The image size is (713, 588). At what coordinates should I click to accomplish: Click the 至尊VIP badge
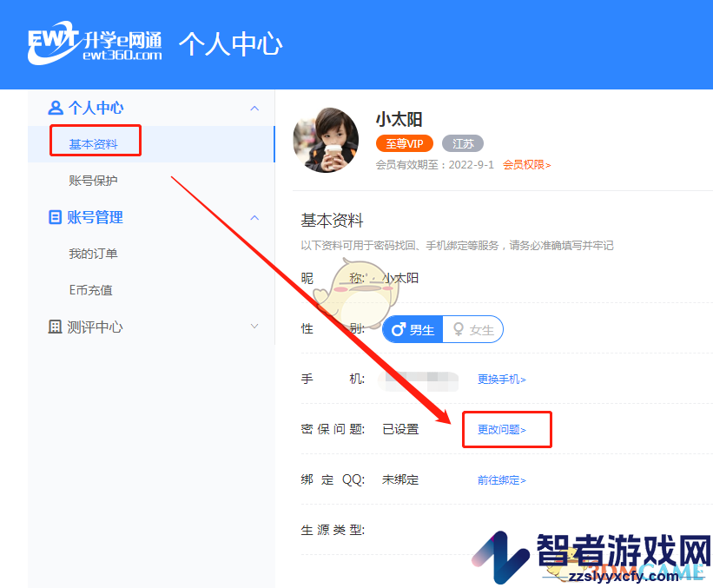coord(404,143)
